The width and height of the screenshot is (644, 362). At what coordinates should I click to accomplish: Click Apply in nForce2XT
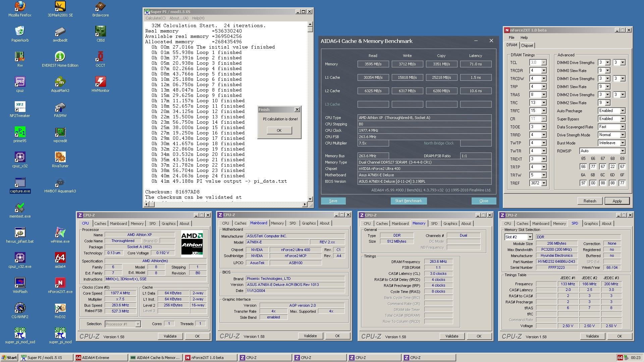pyautogui.click(x=617, y=201)
